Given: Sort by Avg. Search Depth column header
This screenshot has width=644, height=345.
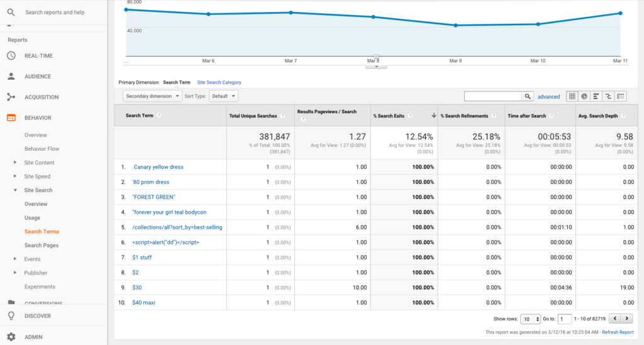Looking at the screenshot, I should click(x=598, y=116).
